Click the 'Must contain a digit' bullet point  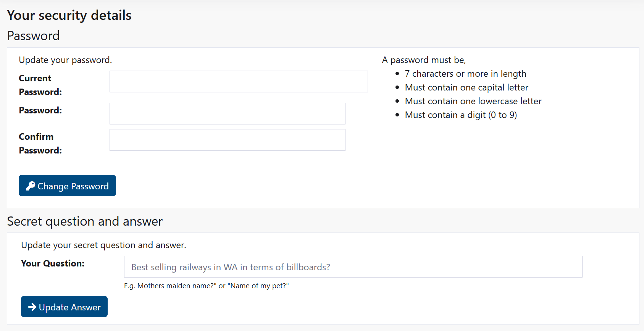460,115
